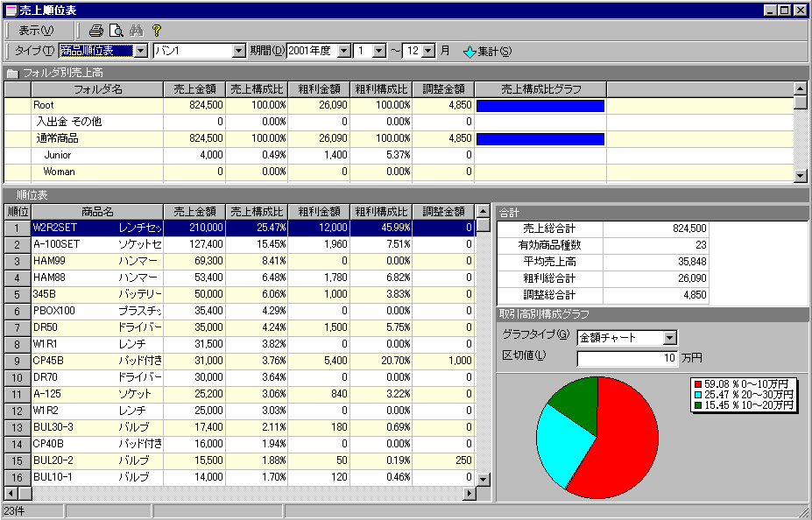Click the binoculars search icon

(136, 31)
